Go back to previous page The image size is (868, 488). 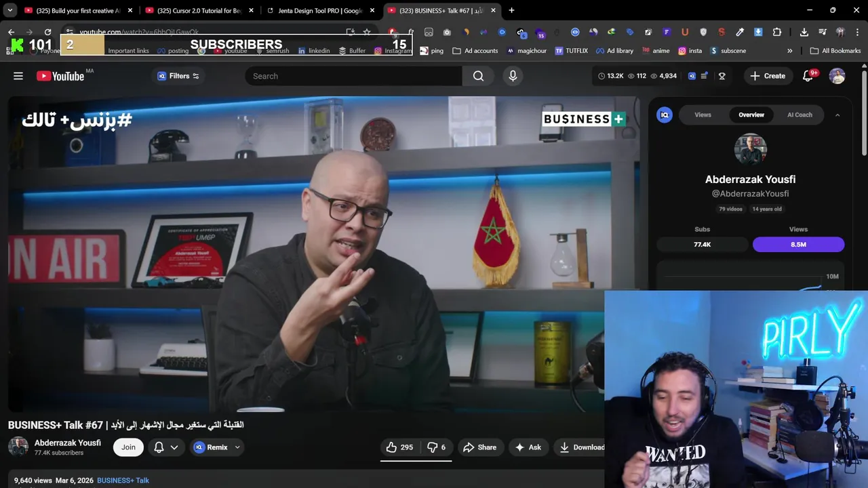coord(11,32)
